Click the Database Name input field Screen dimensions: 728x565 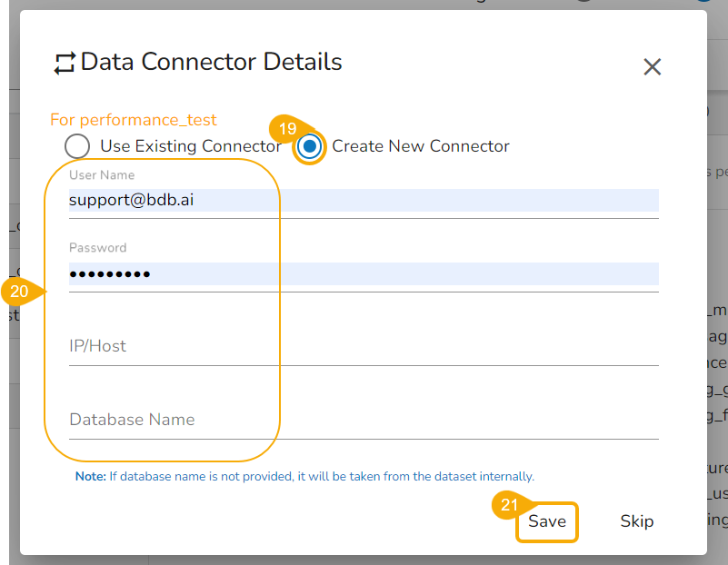click(x=364, y=420)
